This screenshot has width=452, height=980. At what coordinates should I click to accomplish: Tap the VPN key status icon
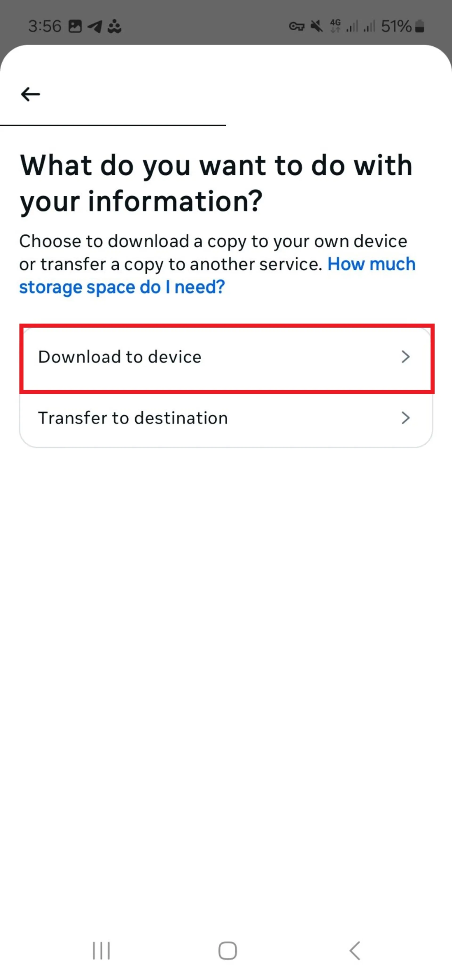(x=297, y=26)
